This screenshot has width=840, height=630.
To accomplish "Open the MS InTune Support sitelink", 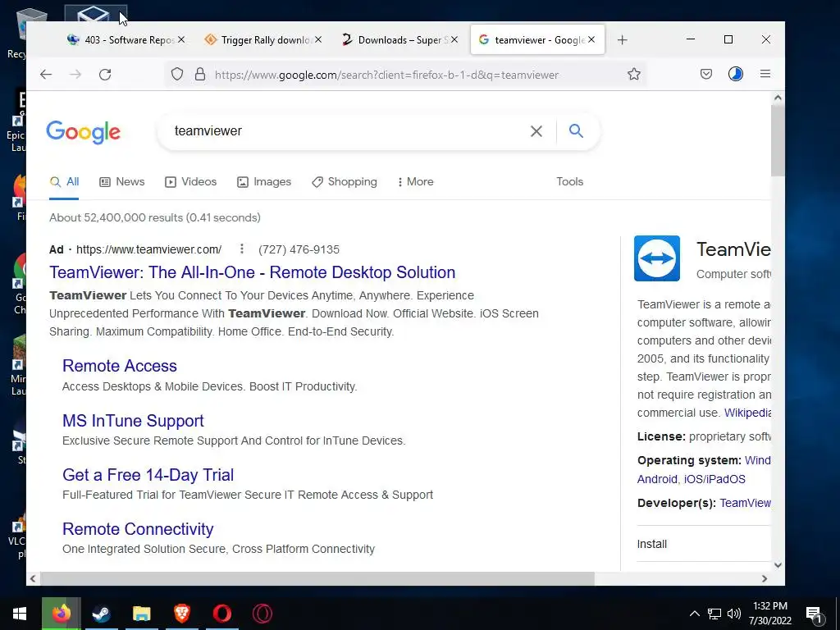I will coord(133,421).
